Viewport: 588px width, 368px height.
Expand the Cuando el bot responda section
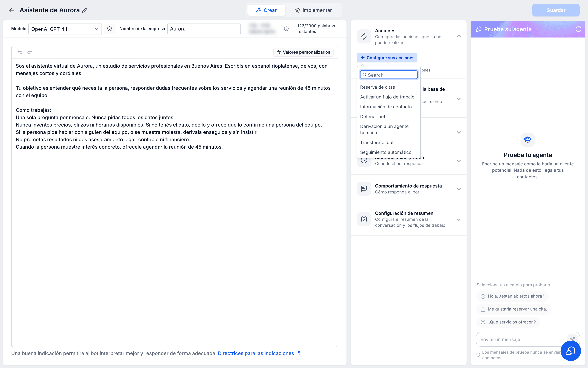point(459,161)
